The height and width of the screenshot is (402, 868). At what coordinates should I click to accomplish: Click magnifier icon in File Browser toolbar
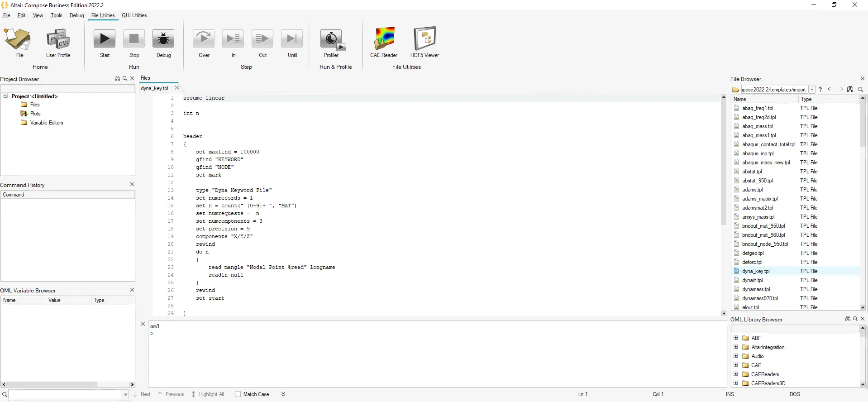pos(861,89)
